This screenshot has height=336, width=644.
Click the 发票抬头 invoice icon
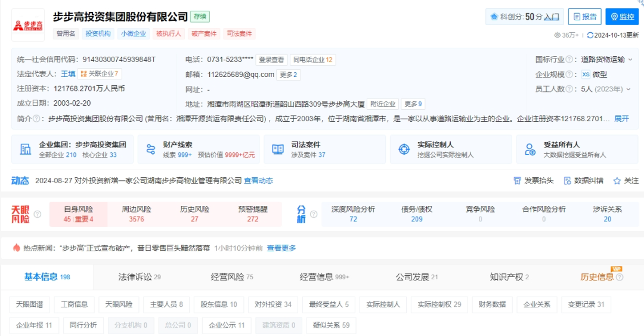pyautogui.click(x=518, y=181)
